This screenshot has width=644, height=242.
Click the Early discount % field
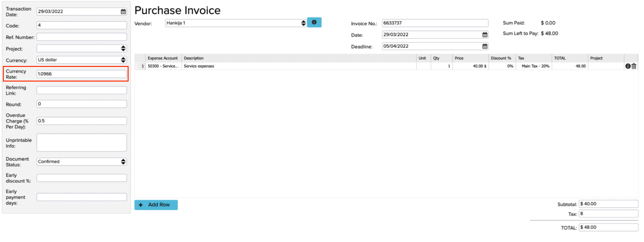pyautogui.click(x=81, y=178)
